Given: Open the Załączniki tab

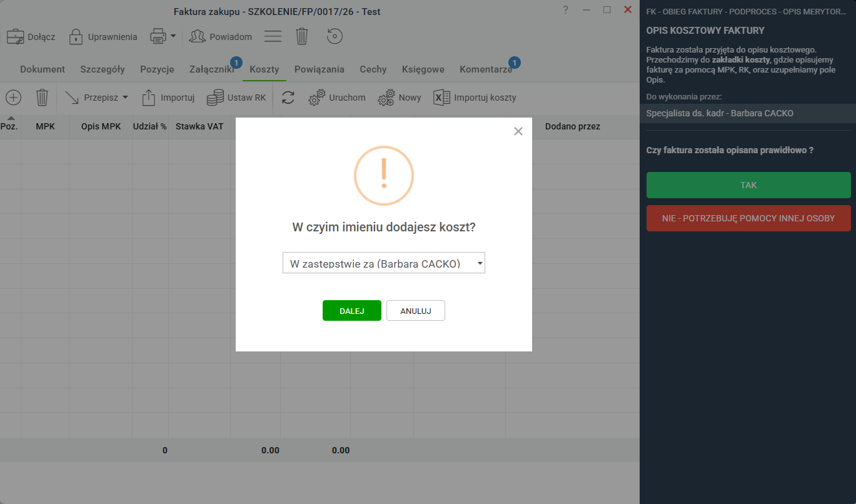Looking at the screenshot, I should 212,69.
